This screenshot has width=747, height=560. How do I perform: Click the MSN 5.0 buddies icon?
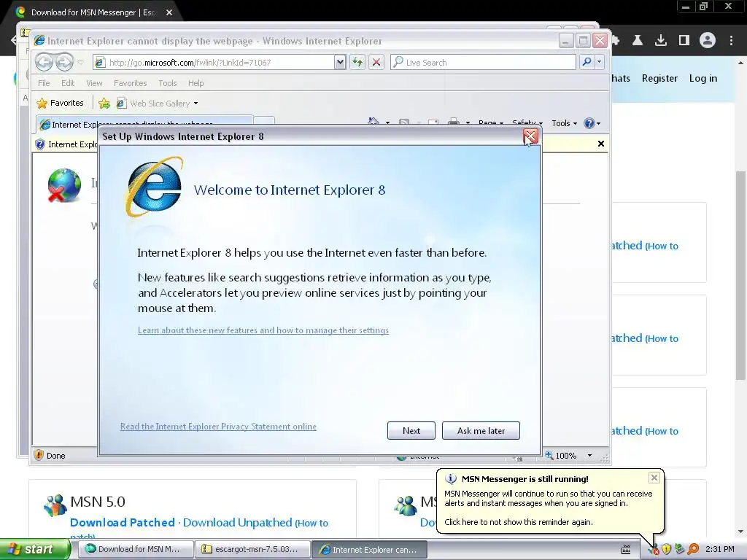click(x=55, y=505)
